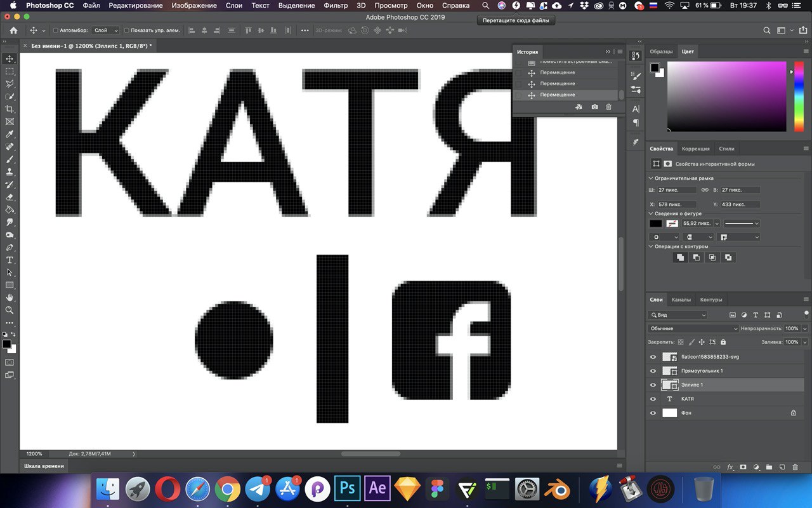Screen dimensions: 812x508
Task: Select the Clone Stamp tool
Action: (x=10, y=172)
